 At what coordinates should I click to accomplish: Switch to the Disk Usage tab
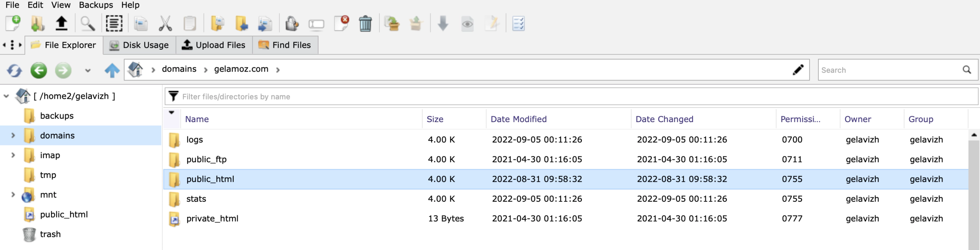click(139, 45)
